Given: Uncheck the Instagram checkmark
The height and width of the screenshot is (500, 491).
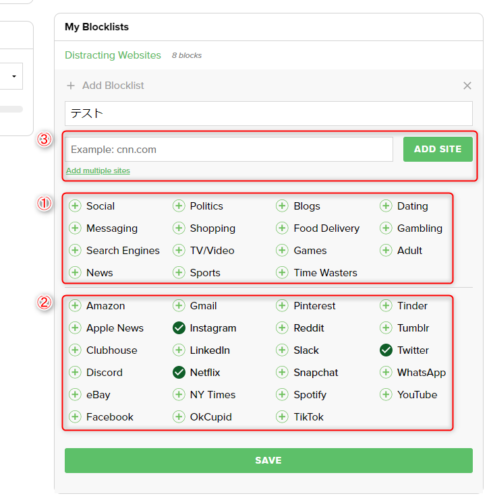Looking at the screenshot, I should [x=179, y=328].
